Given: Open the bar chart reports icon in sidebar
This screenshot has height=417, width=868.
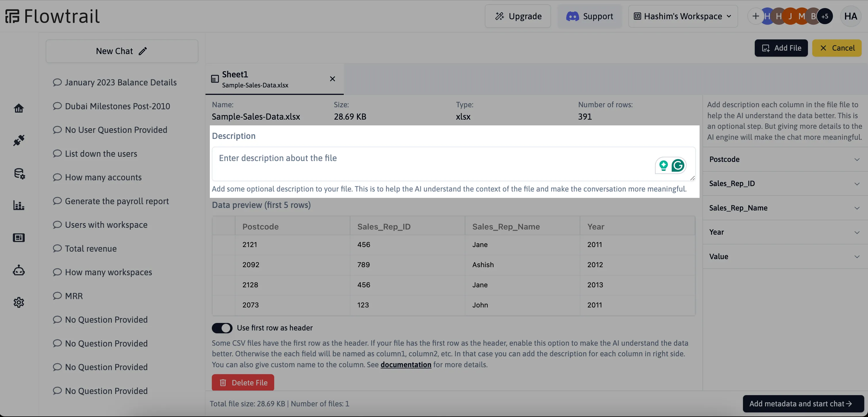Looking at the screenshot, I should tap(19, 205).
